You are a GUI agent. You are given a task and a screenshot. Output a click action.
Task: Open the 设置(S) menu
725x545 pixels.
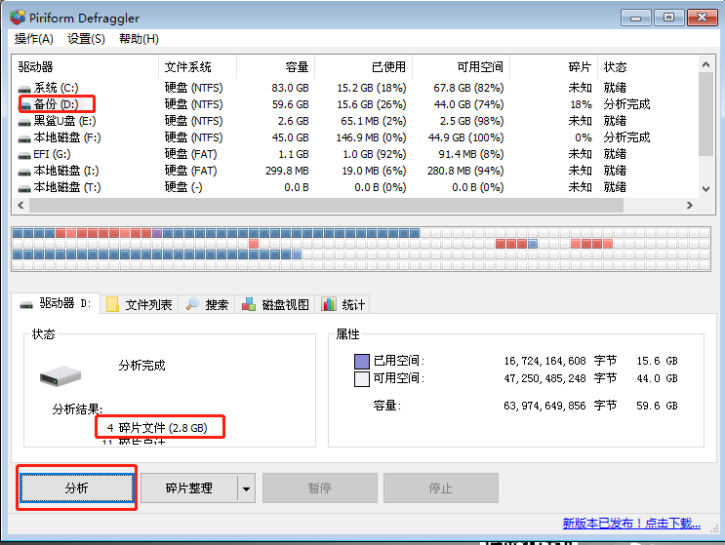click(x=86, y=39)
